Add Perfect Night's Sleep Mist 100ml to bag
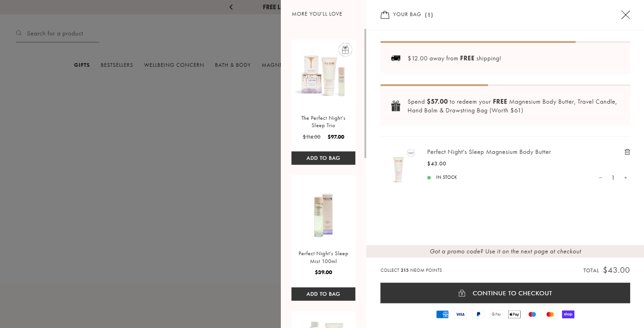Image resolution: width=644 pixels, height=328 pixels. click(x=323, y=294)
